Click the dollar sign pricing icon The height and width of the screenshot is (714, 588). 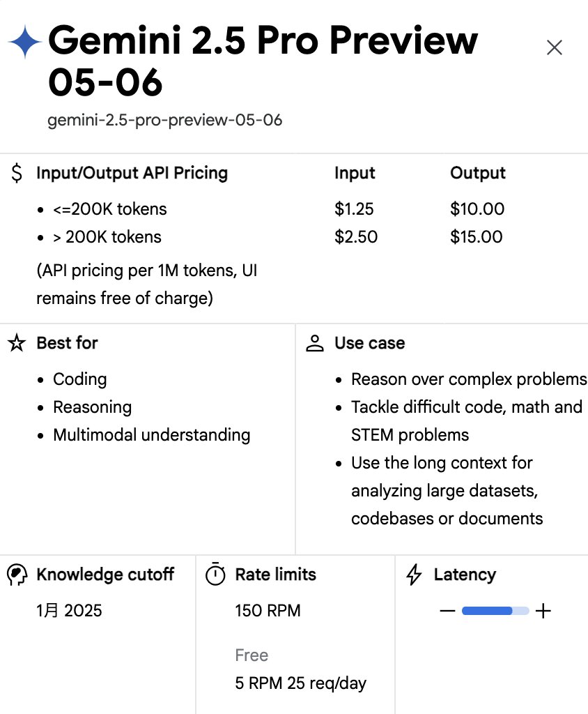point(17,173)
